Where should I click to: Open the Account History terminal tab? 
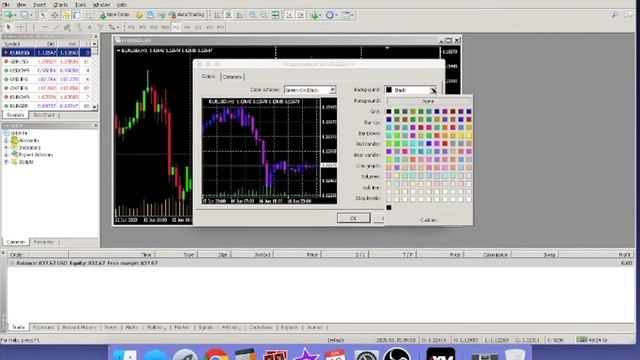coord(79,327)
